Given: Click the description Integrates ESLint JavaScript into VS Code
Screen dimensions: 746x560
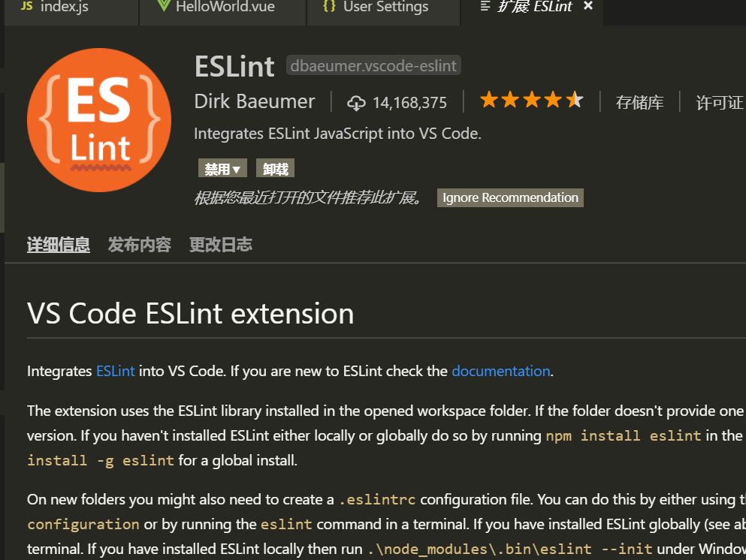Looking at the screenshot, I should click(338, 134).
